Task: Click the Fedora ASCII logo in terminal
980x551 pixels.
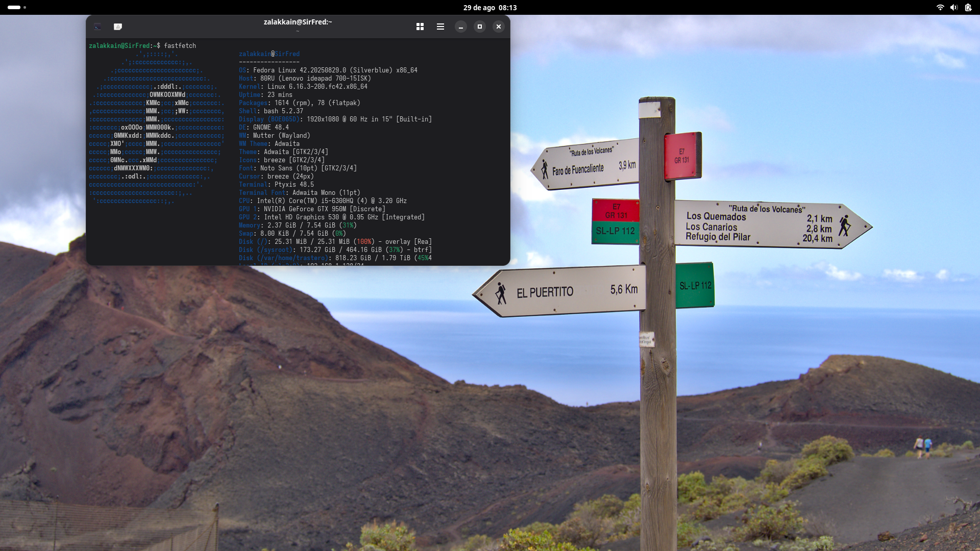Action: (x=156, y=127)
